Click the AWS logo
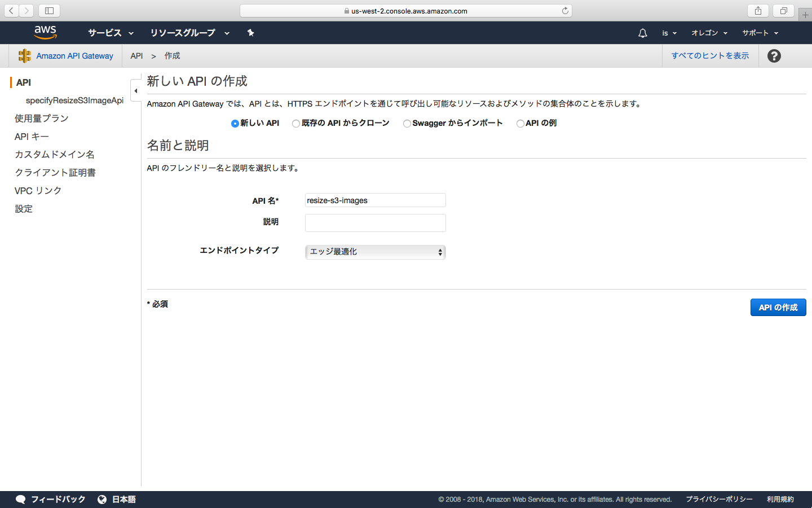The height and width of the screenshot is (508, 812). 45,33
